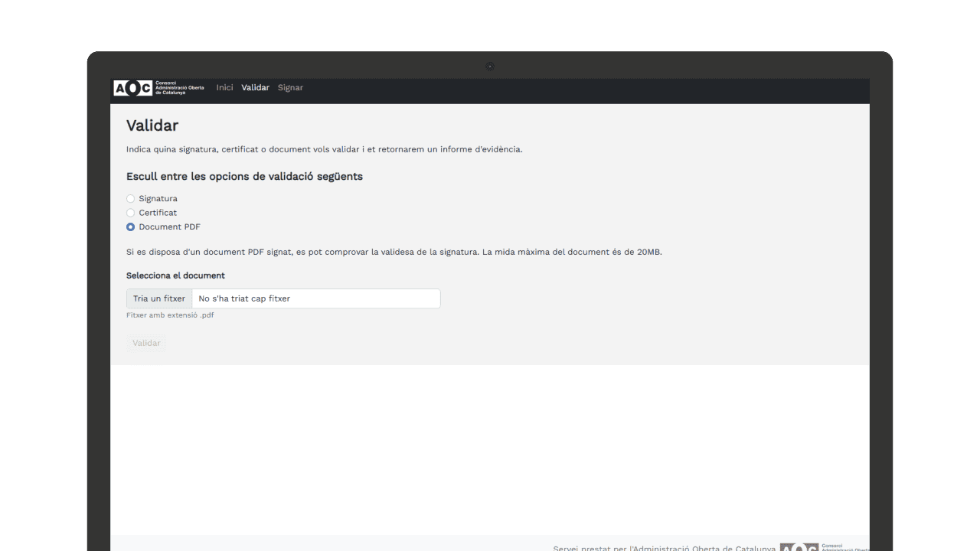Click the 'Escull entre les opcions' subheading
This screenshot has height=551, width=980.
click(x=244, y=177)
